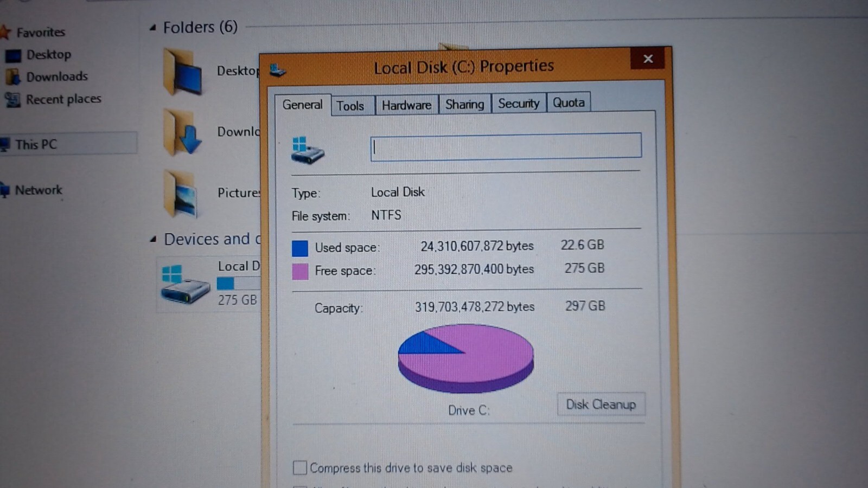The width and height of the screenshot is (868, 488).
Task: Select the General tab
Action: point(302,105)
